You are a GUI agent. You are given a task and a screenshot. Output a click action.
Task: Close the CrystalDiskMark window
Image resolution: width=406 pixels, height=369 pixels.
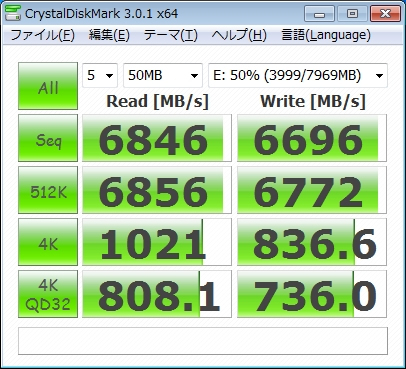385,14
